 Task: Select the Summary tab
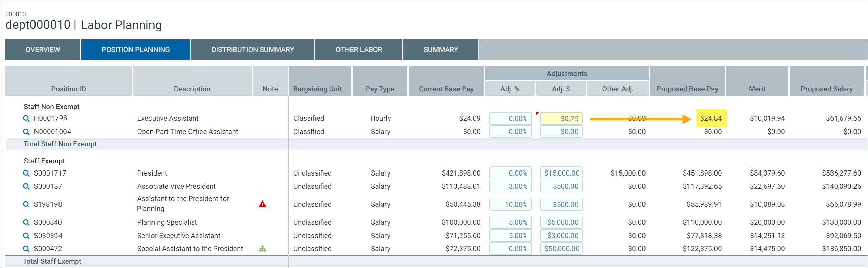point(441,50)
